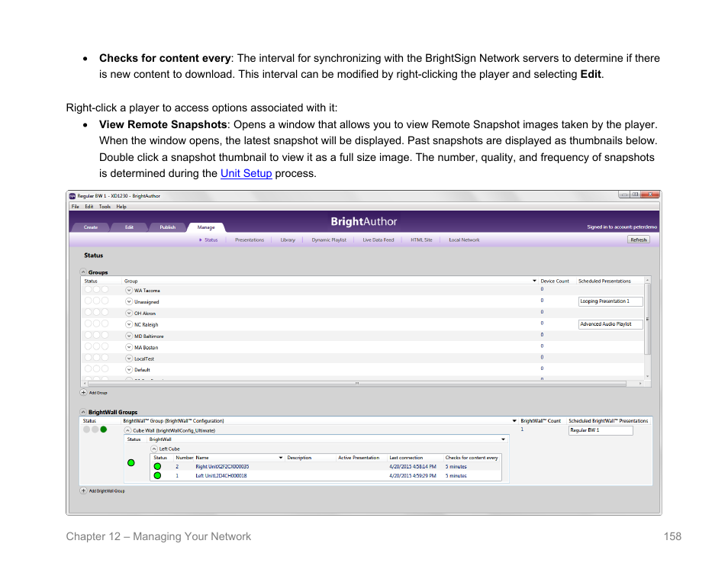Click scroll down arrow in Groups list
This screenshot has height=563, width=728.
point(647,376)
